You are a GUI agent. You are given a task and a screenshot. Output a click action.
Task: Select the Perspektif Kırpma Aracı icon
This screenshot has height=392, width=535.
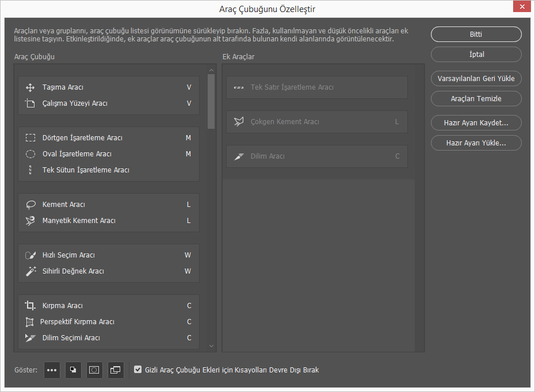click(30, 322)
